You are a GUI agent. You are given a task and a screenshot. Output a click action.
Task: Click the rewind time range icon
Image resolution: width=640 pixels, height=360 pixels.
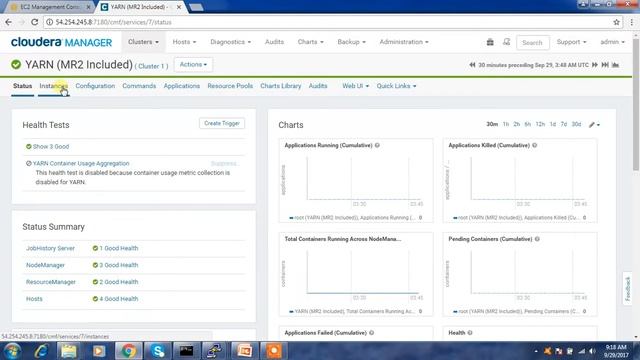pos(472,65)
